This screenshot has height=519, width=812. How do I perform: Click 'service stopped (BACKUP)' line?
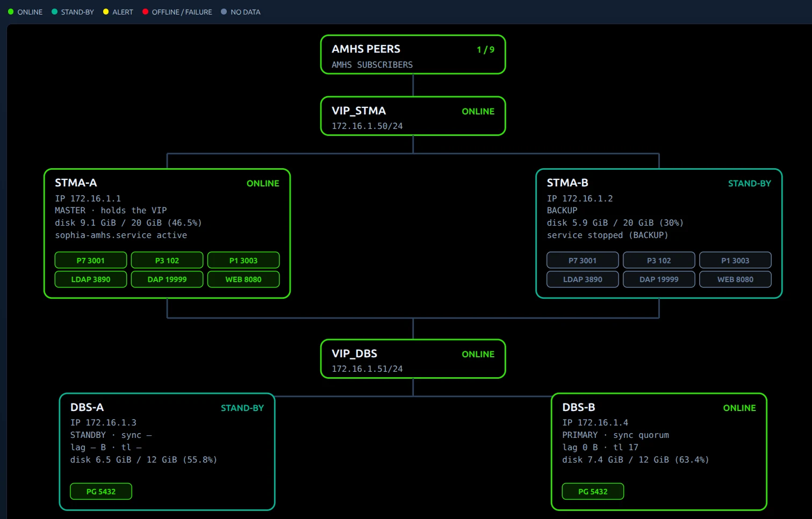tap(608, 235)
